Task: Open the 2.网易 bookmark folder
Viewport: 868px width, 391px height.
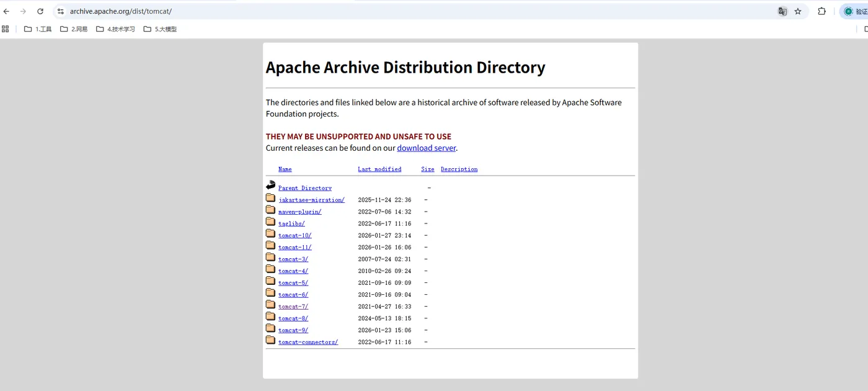Action: point(74,29)
